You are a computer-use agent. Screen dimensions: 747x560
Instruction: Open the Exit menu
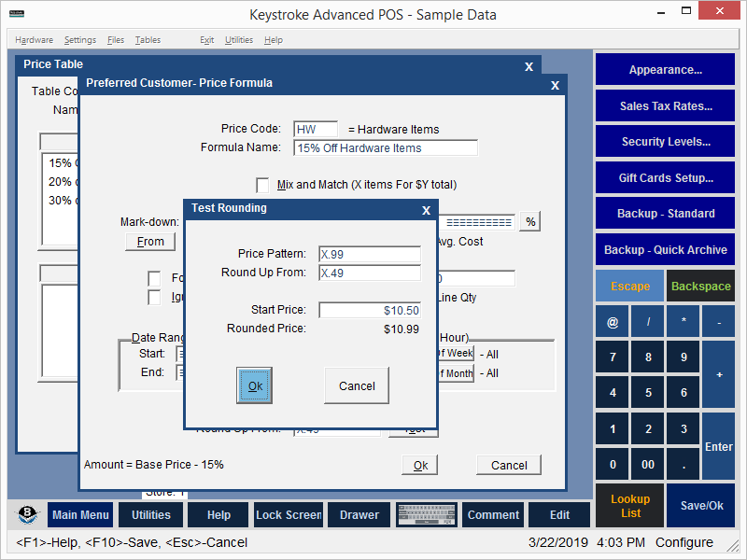pyautogui.click(x=206, y=40)
